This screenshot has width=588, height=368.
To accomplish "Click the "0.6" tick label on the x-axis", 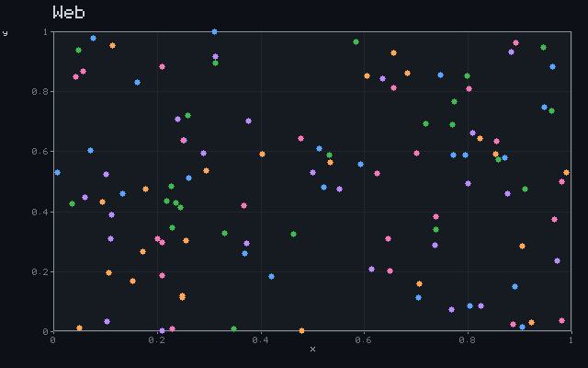I will click(364, 340).
